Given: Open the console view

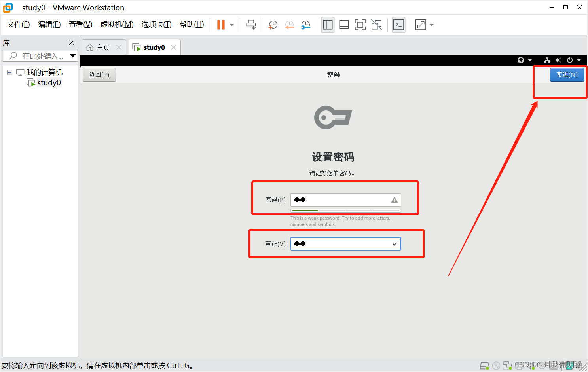Looking at the screenshot, I should (x=398, y=25).
